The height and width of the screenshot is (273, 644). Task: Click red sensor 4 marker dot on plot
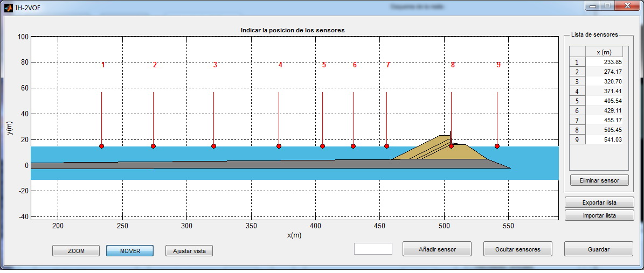279,146
